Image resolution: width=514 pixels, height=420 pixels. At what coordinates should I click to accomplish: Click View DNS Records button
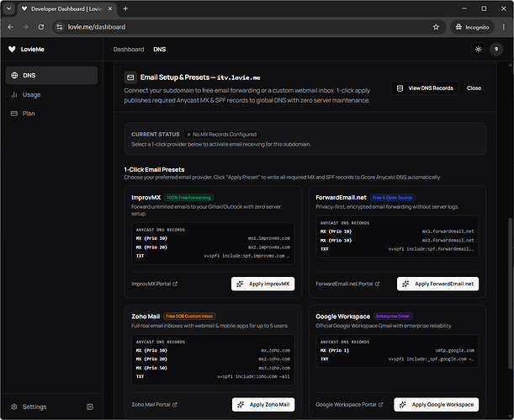(x=425, y=88)
